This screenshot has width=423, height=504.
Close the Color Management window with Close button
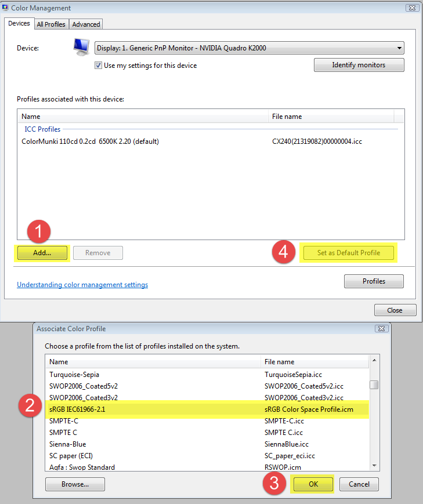395,310
